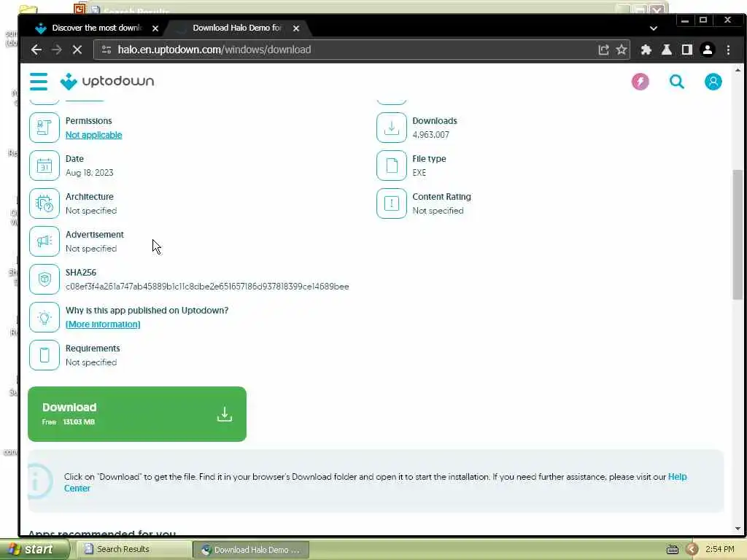Click the Downloads count tray icon
The height and width of the screenshot is (560, 747).
[x=392, y=128]
